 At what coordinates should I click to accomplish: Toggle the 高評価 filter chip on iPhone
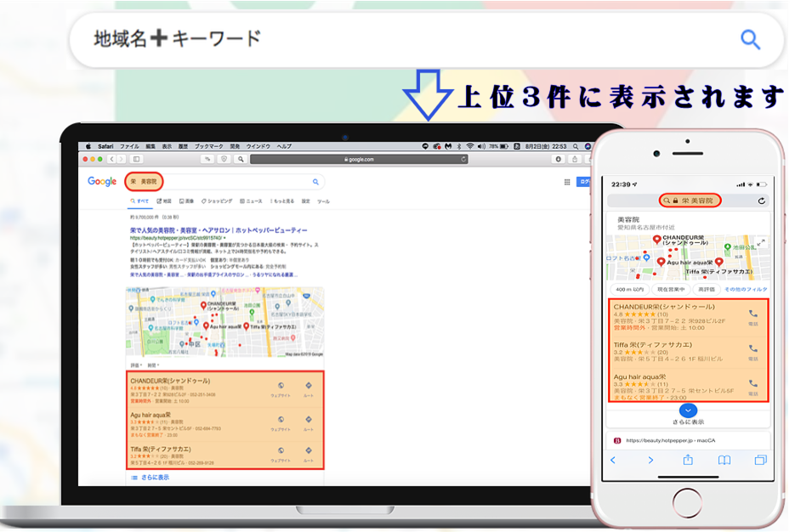tap(705, 290)
